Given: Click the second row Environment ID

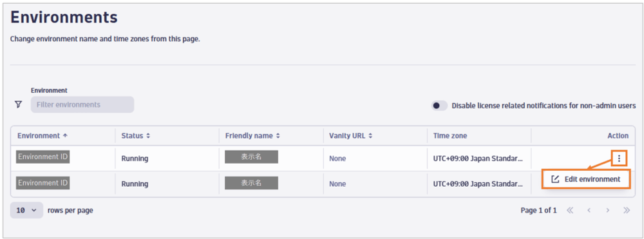Looking at the screenshot, I should pos(43,183).
